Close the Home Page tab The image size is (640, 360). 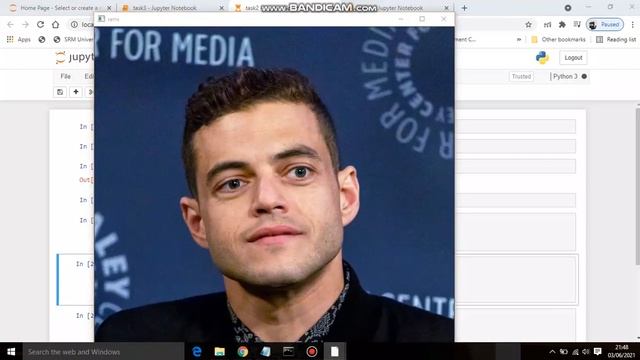(109, 8)
